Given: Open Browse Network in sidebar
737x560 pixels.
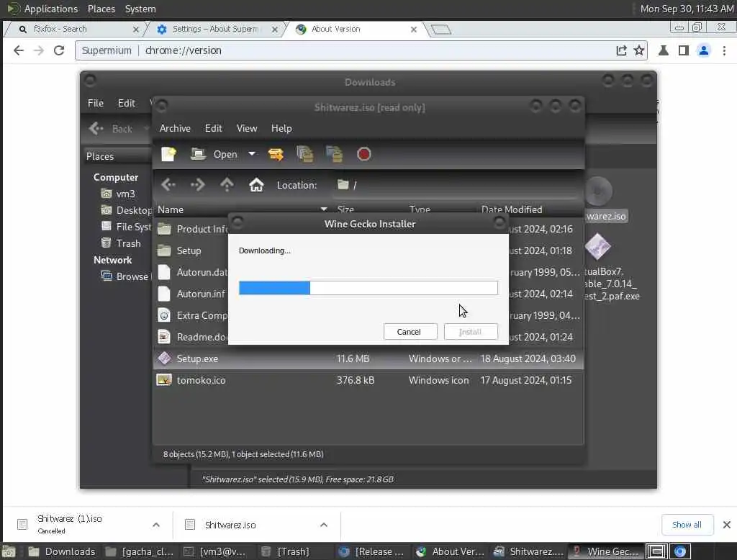Looking at the screenshot, I should [x=126, y=276].
